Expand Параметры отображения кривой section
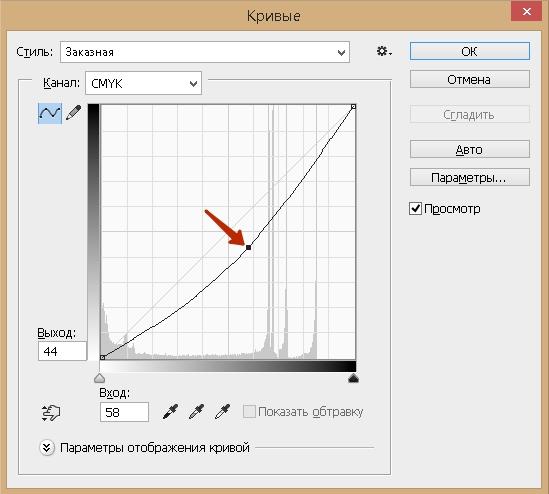 point(47,448)
